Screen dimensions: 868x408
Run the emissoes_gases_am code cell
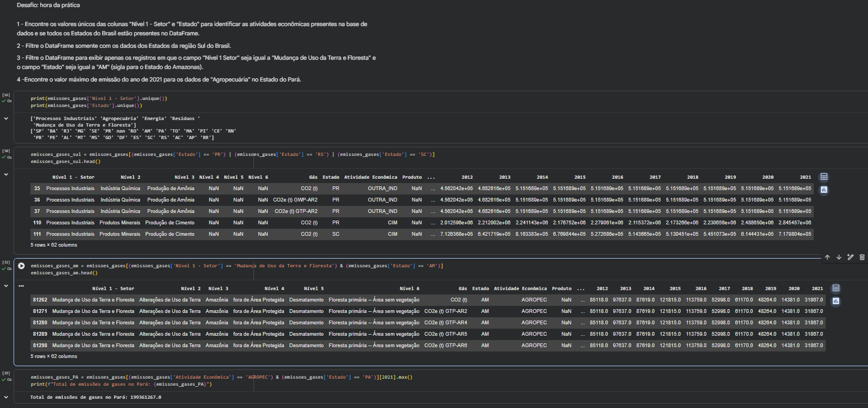point(21,266)
